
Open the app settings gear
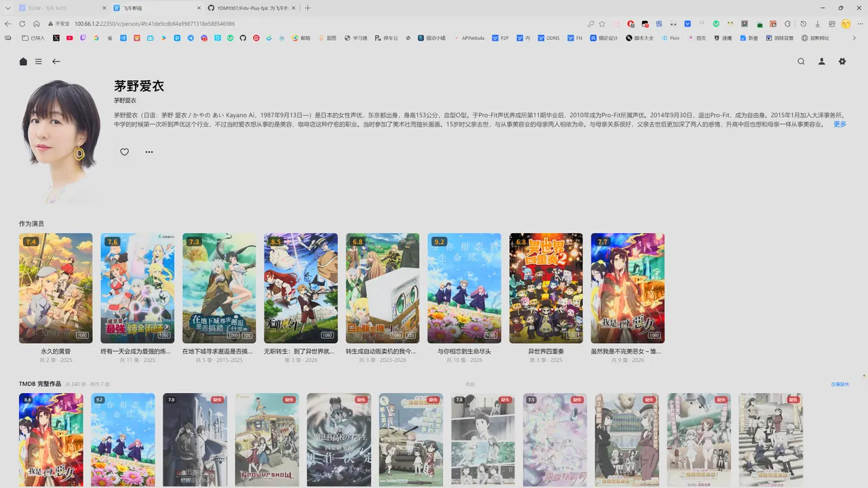pos(842,61)
